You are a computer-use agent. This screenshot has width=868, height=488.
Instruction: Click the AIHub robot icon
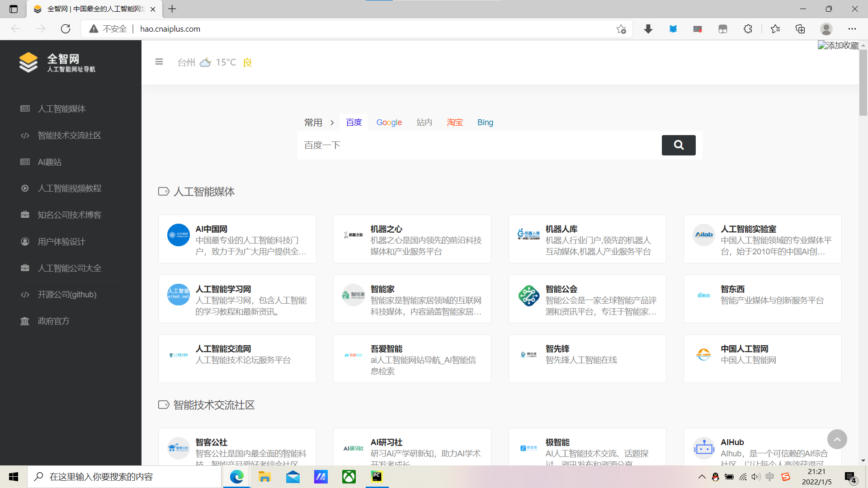[703, 448]
